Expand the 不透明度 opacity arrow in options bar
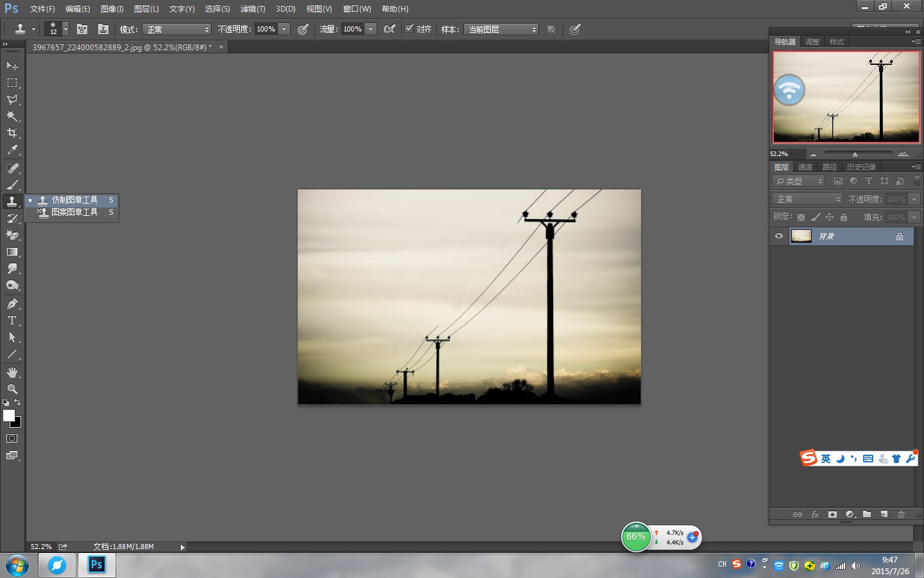 (x=284, y=29)
